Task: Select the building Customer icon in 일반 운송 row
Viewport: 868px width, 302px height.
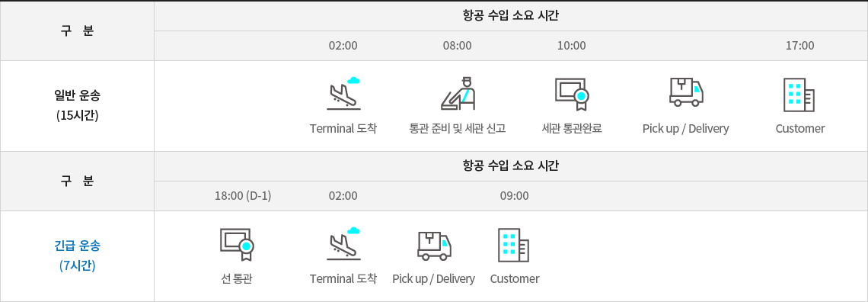Action: pos(800,95)
